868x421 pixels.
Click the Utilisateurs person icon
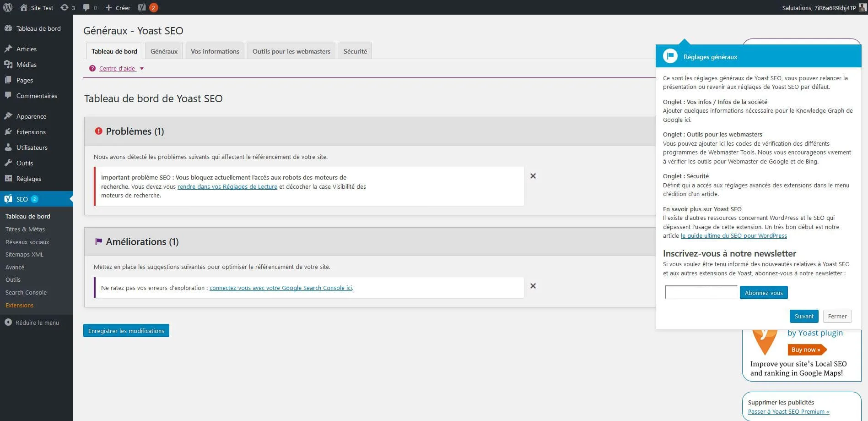pos(8,147)
